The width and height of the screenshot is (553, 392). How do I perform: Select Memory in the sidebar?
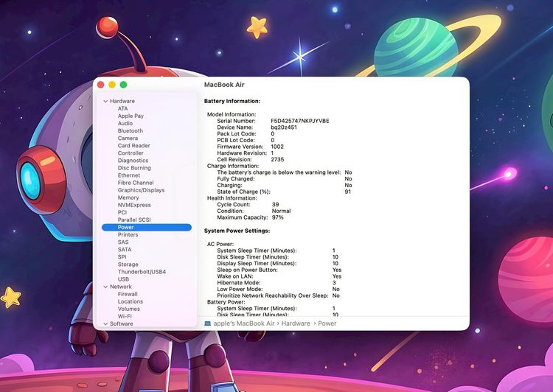click(128, 197)
